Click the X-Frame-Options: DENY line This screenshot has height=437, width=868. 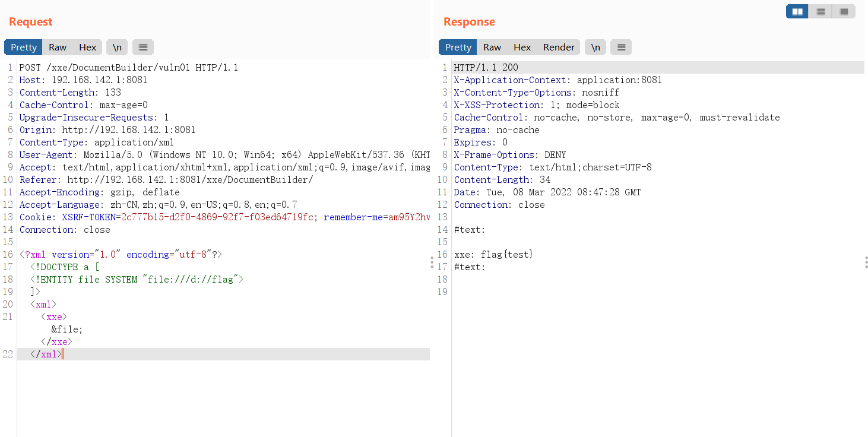pos(510,155)
